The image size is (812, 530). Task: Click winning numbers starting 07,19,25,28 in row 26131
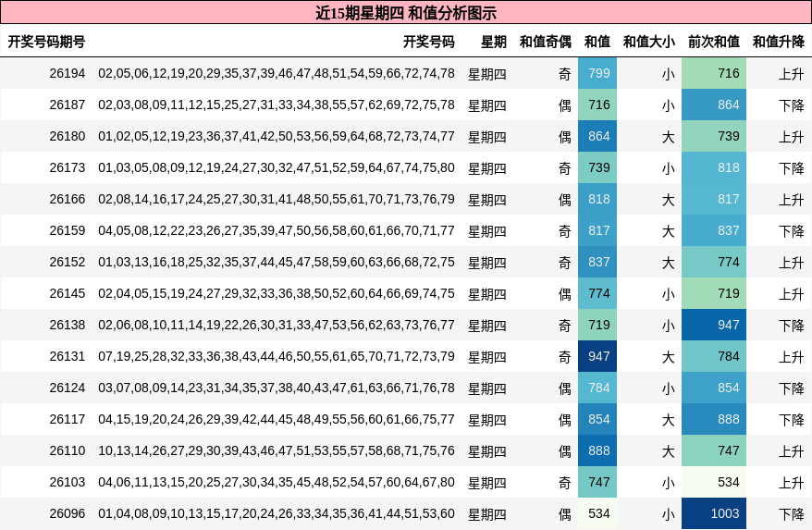click(x=277, y=356)
